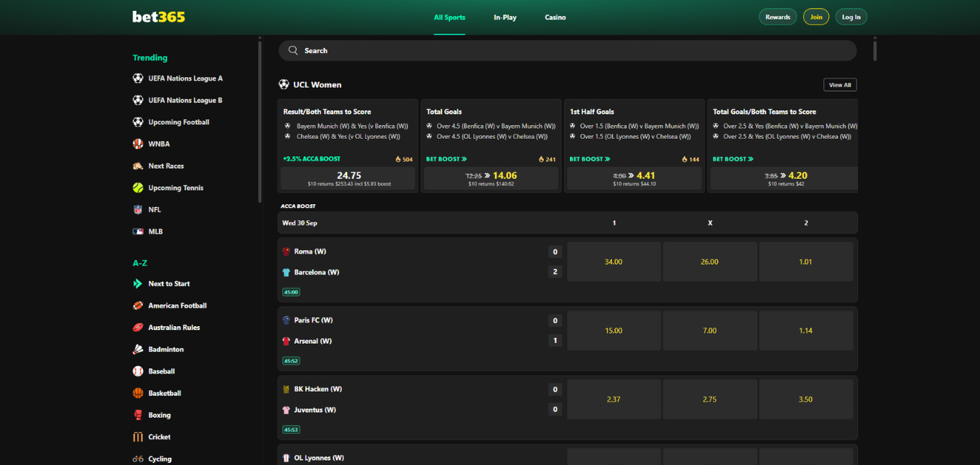The height and width of the screenshot is (465, 980).
Task: Open the Result/Both Teams to Score card title
Action: click(327, 112)
